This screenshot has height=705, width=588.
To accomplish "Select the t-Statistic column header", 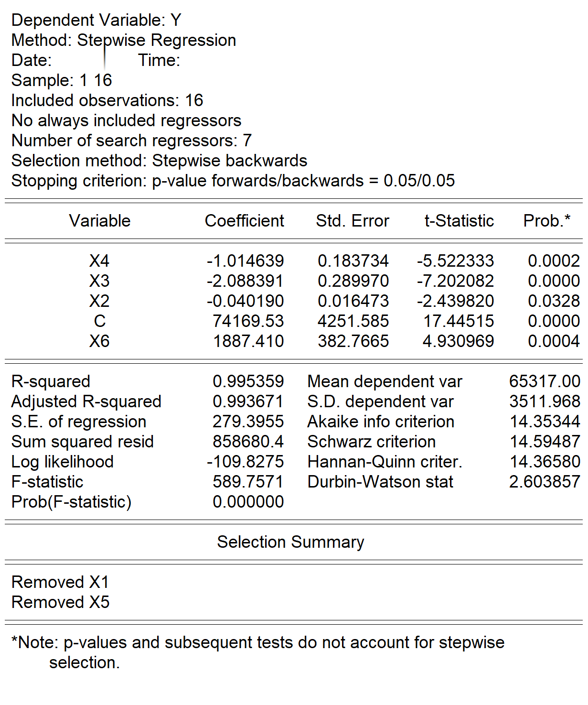I will click(459, 221).
